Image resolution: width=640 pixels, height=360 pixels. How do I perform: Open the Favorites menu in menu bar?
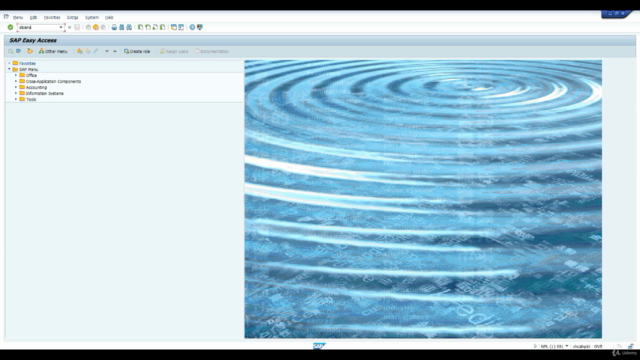52,18
